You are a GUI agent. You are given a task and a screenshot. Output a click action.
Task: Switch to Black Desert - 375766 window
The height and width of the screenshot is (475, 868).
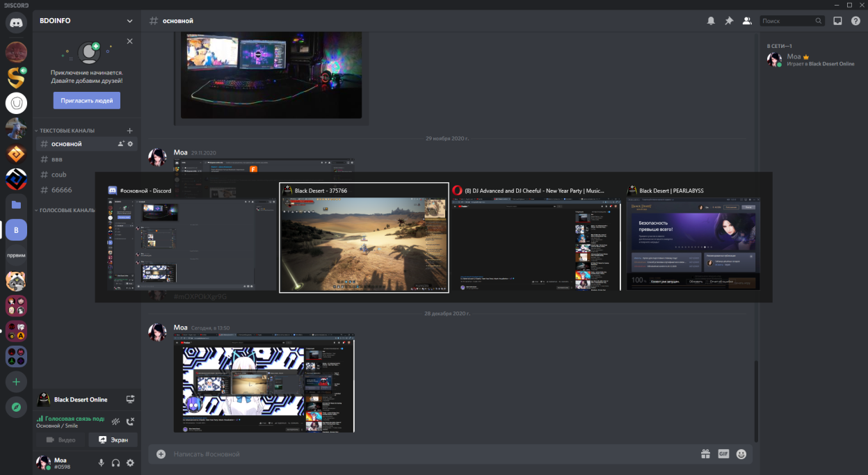pyautogui.click(x=364, y=238)
